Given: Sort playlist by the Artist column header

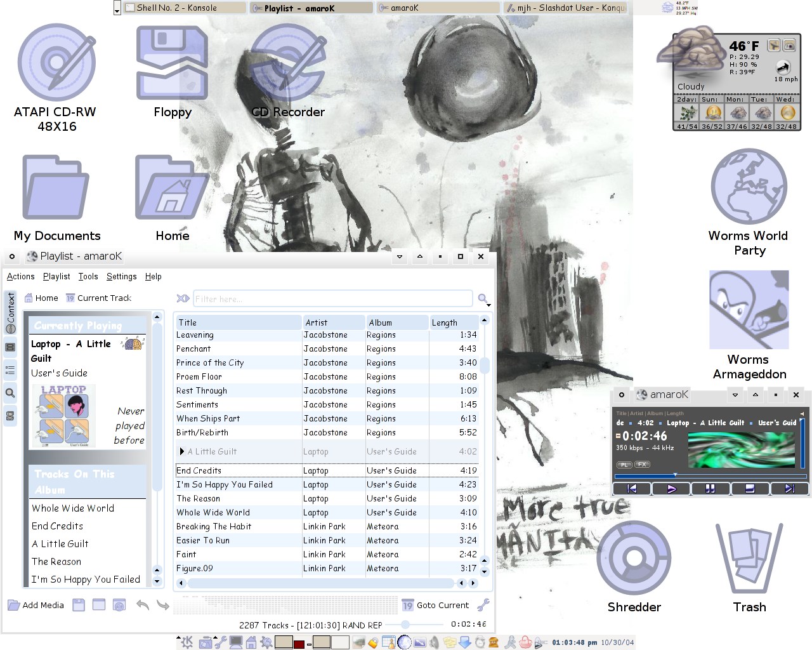Looking at the screenshot, I should pos(334,322).
